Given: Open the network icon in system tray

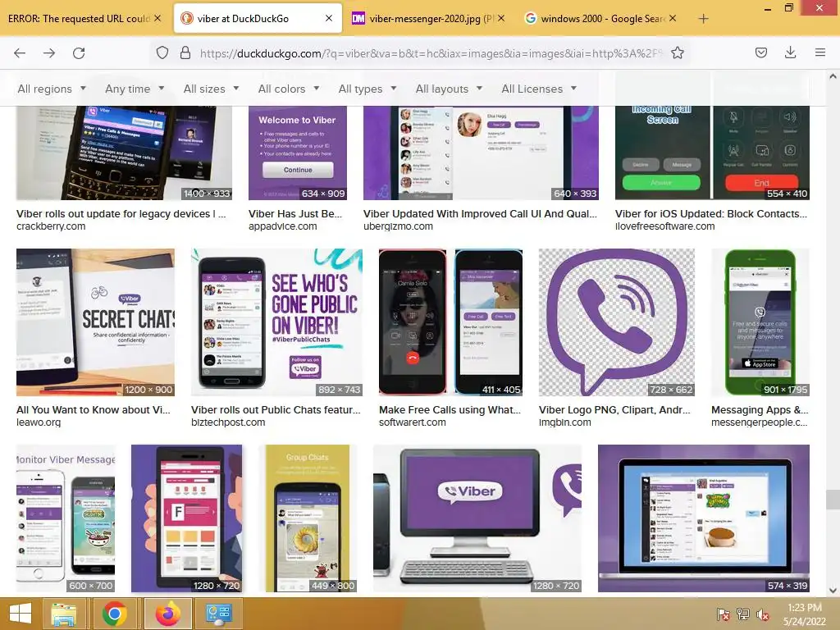Looking at the screenshot, I should click(x=743, y=614).
